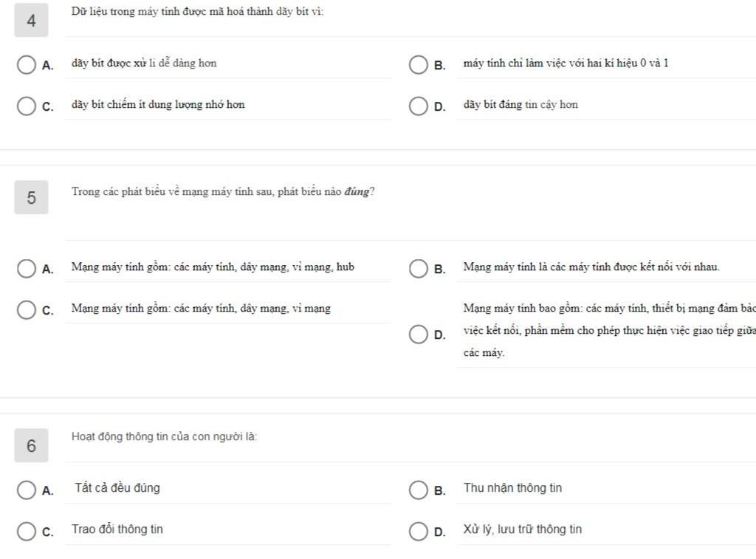The height and width of the screenshot is (559, 756).
Task: Click answer text 'máy tính chỉ làm việc với hai kí hiệu'
Action: [566, 64]
